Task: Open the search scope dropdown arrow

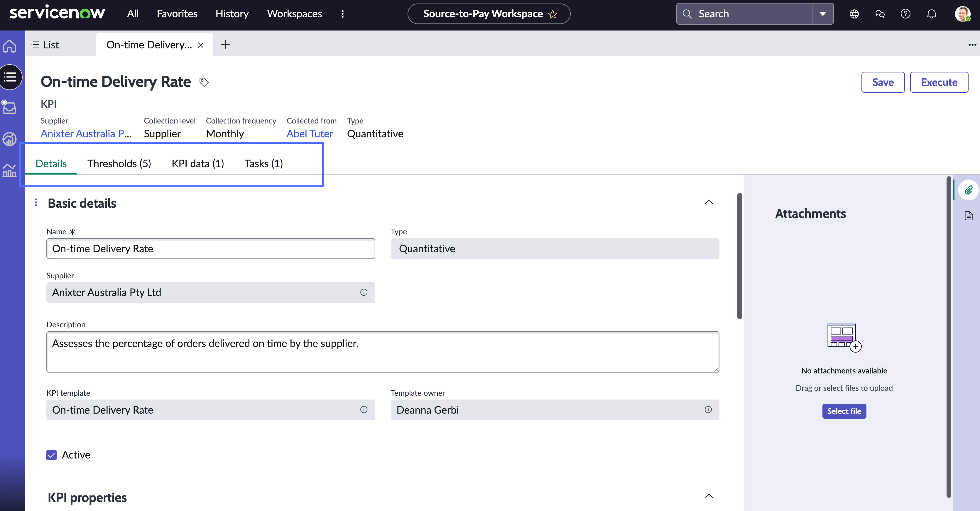Action: [822, 14]
